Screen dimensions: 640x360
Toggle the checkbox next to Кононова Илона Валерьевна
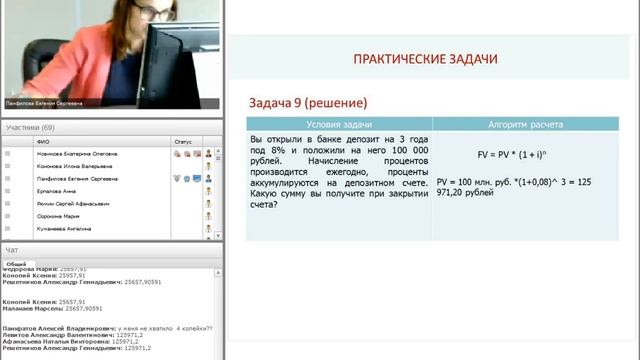pos(7,166)
